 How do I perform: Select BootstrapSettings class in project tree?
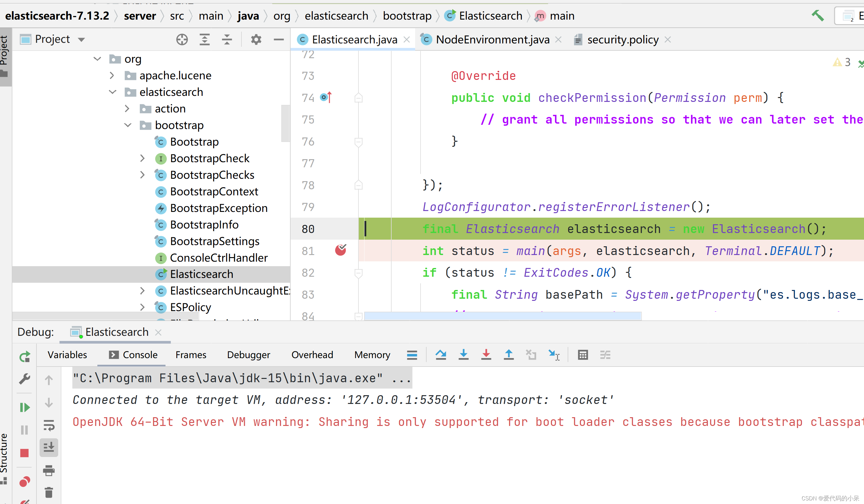[x=214, y=241]
